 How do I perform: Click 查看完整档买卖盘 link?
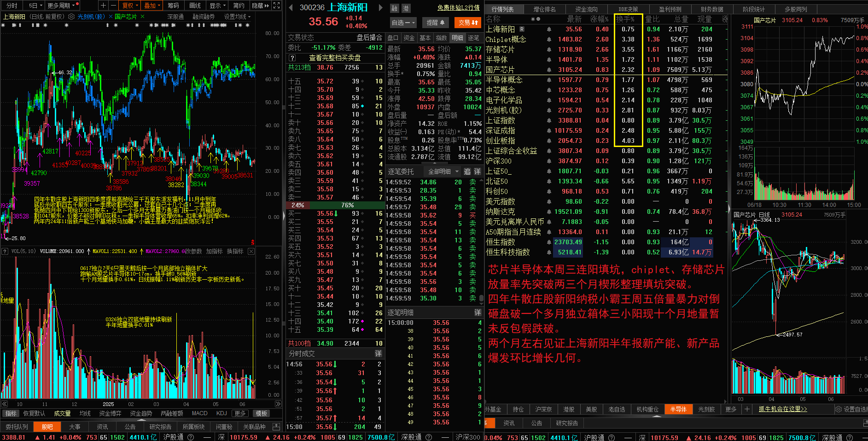pyautogui.click(x=335, y=58)
